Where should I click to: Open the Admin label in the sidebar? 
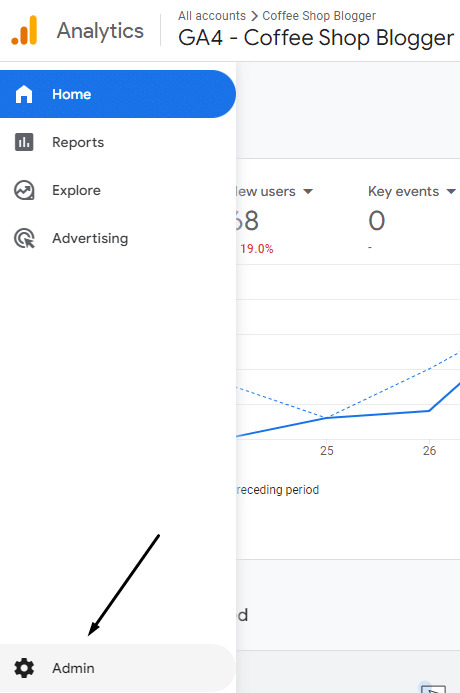click(x=73, y=668)
